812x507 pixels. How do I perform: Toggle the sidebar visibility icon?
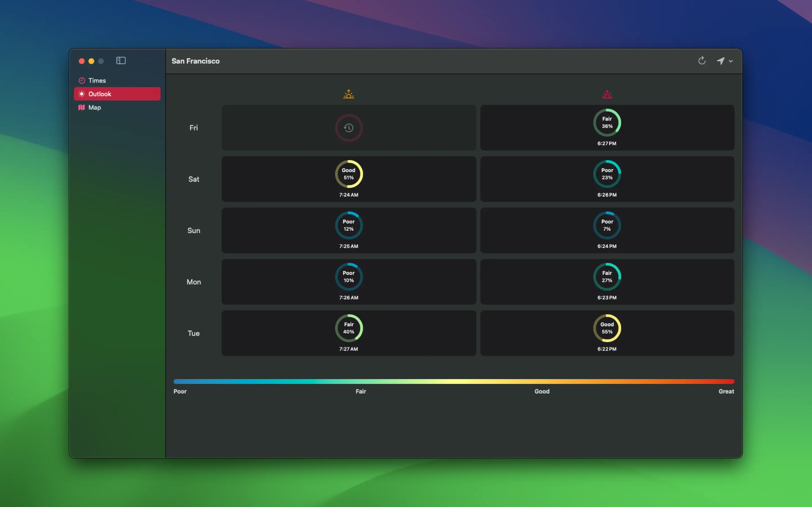pos(121,61)
